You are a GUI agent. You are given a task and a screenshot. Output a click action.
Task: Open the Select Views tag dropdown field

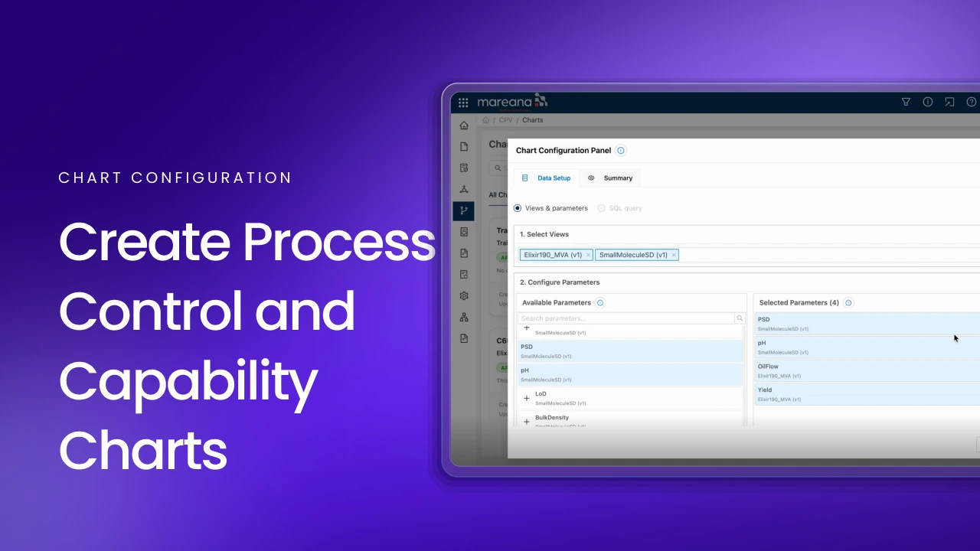click(748, 255)
